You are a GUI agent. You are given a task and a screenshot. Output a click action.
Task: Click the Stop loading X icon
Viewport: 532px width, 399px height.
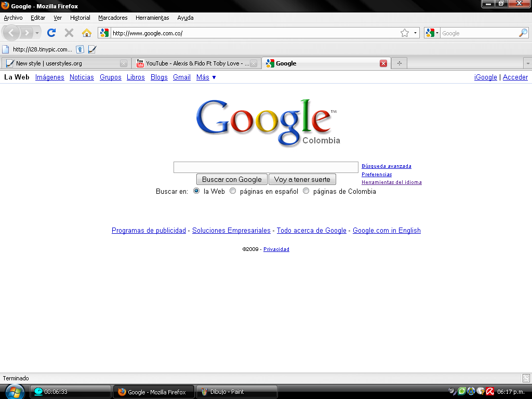[69, 33]
